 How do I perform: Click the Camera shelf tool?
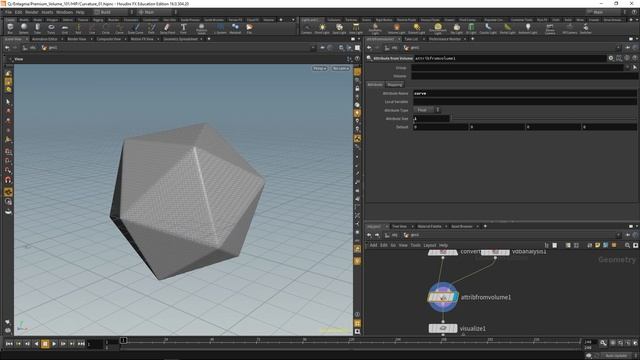307,29
